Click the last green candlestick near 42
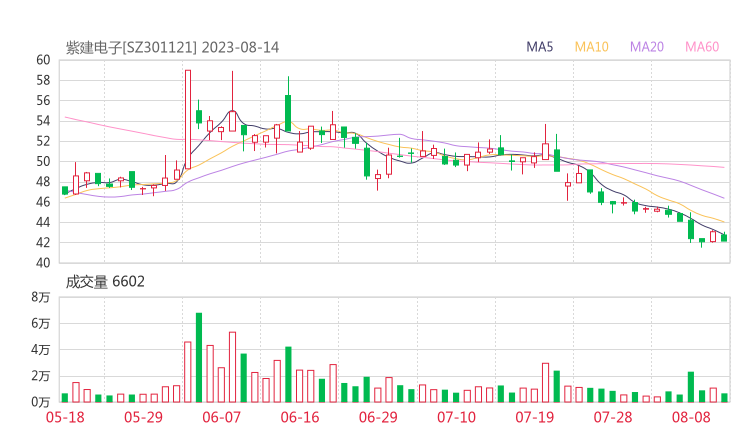The image size is (740, 440). [724, 238]
